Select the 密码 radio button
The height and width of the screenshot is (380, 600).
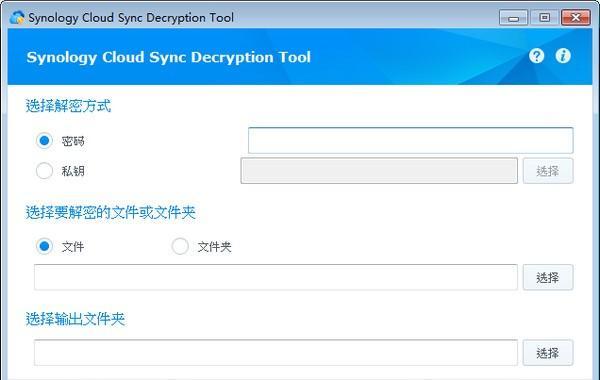(x=44, y=140)
